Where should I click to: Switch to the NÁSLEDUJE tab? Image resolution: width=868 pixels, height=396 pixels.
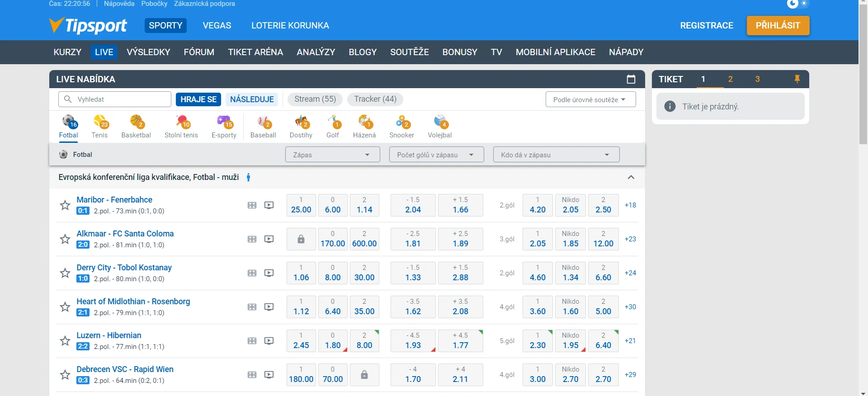point(252,99)
